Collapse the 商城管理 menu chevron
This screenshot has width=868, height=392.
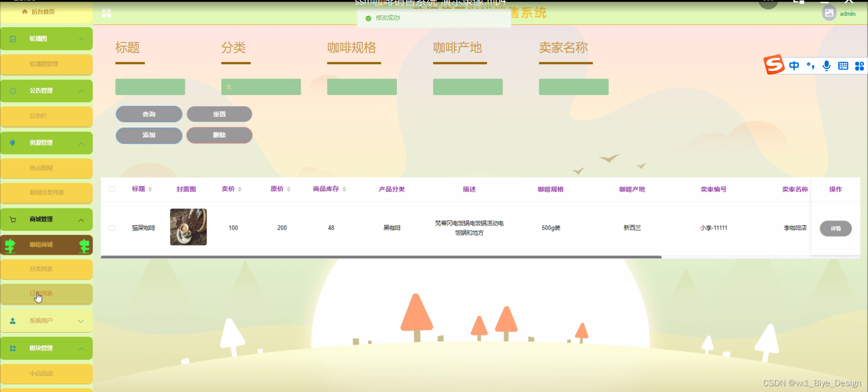(x=81, y=220)
